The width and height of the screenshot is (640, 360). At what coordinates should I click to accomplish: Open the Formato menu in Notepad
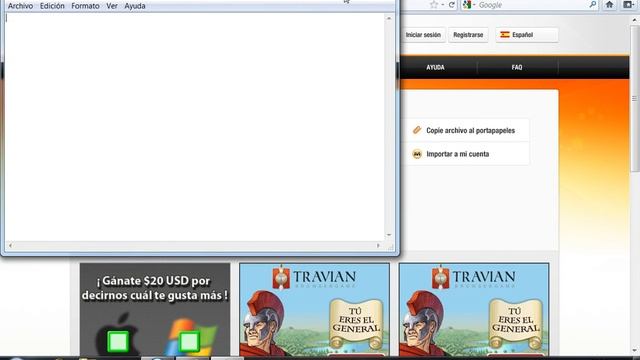point(85,6)
